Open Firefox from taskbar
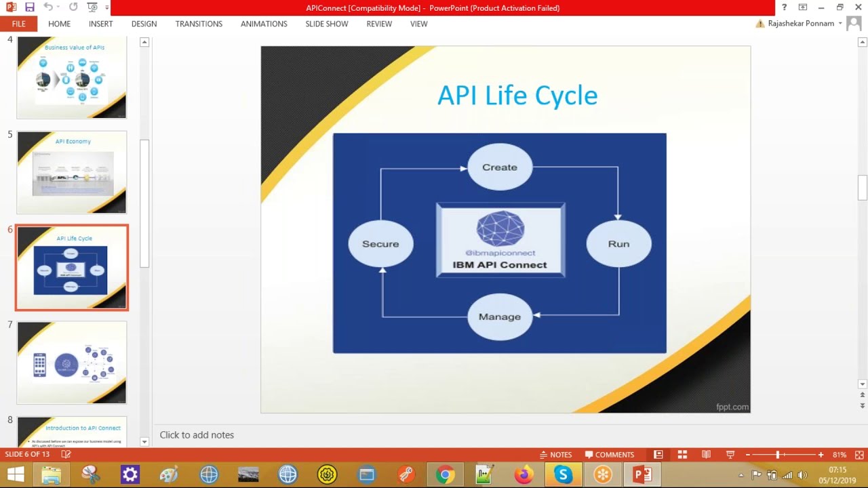The height and width of the screenshot is (488, 868). [x=524, y=474]
